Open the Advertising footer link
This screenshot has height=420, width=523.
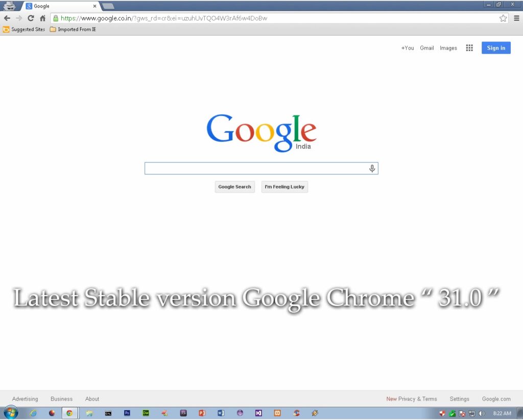click(25, 399)
